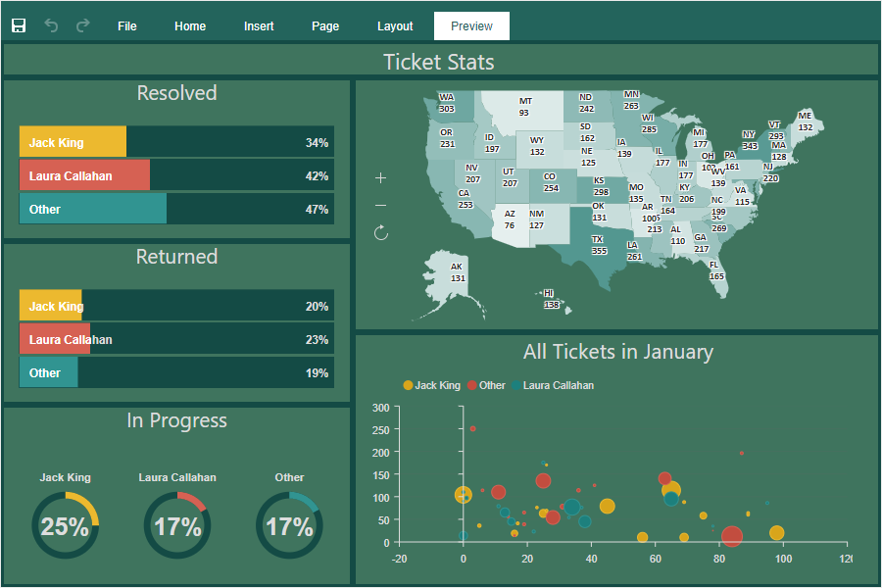Toggle Jack King series in chart legend
The image size is (882, 588).
[x=431, y=385]
